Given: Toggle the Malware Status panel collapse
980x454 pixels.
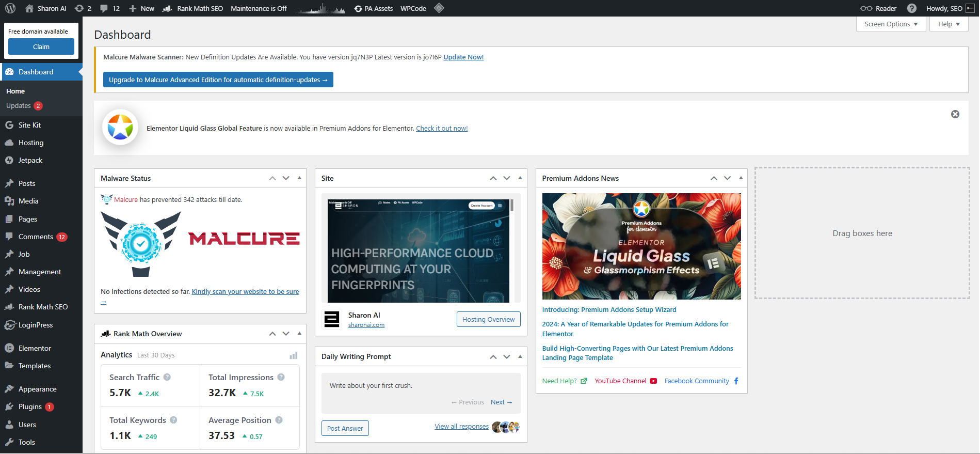Looking at the screenshot, I should [299, 178].
